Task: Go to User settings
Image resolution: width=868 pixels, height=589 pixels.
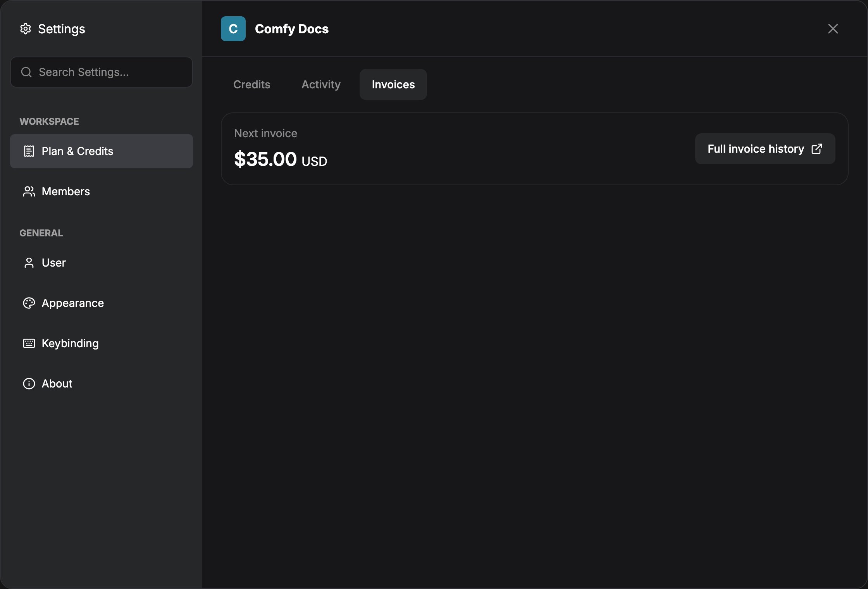Action: click(102, 263)
